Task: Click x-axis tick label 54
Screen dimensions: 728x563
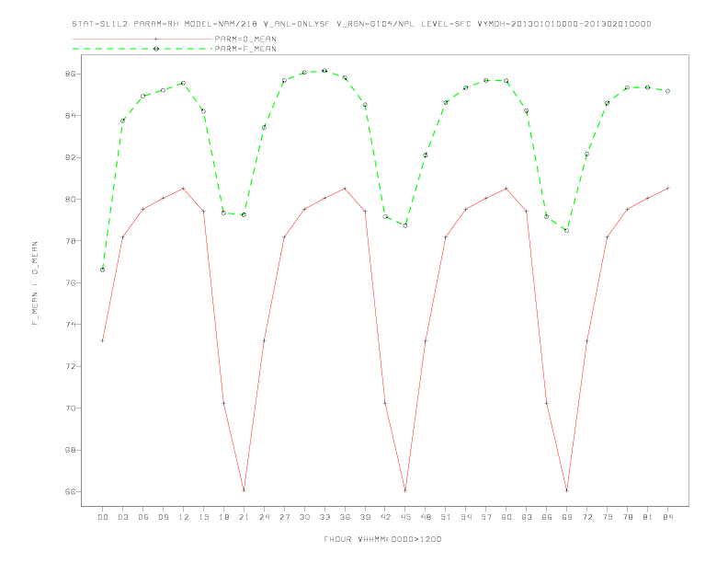Action: pyautogui.click(x=466, y=517)
